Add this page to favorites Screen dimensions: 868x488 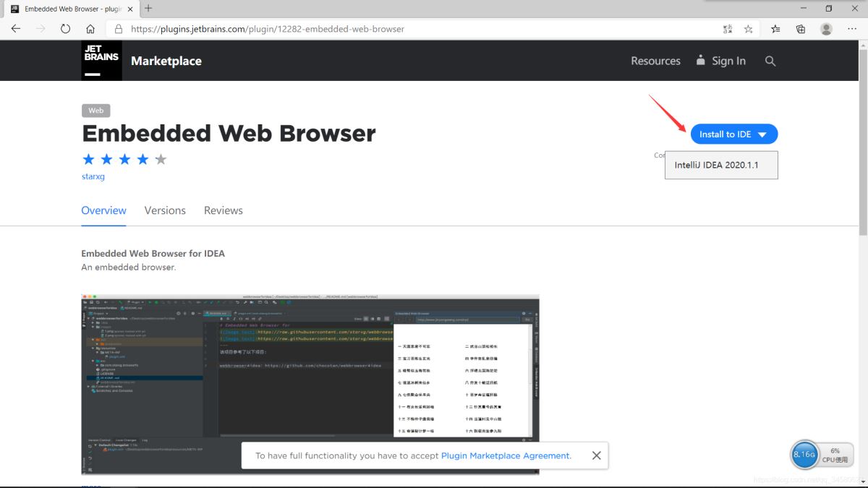pyautogui.click(x=749, y=29)
